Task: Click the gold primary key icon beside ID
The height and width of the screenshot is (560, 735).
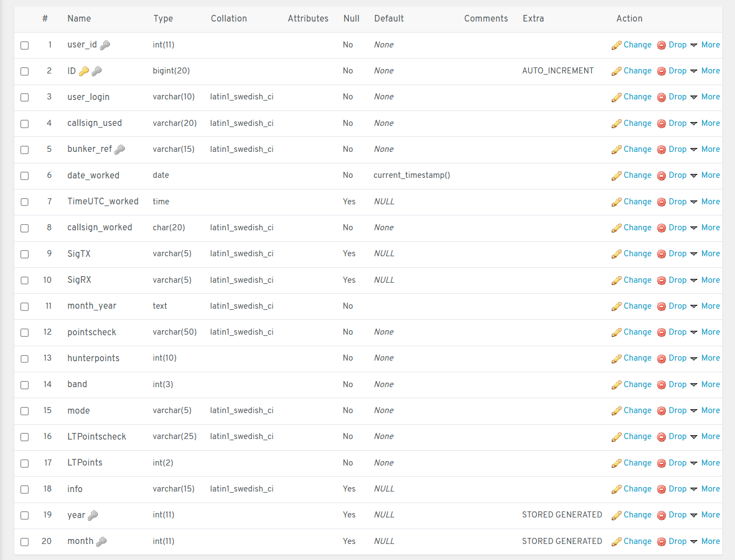Action: click(x=84, y=71)
